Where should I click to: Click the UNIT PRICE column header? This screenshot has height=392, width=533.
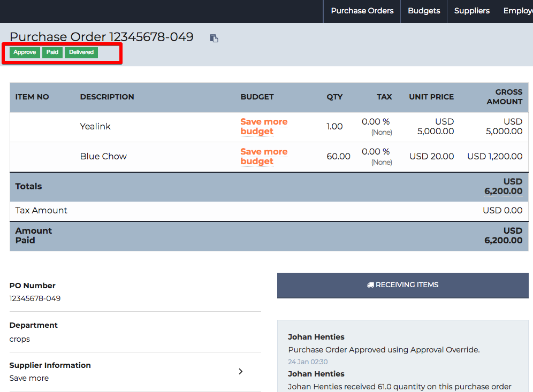431,97
